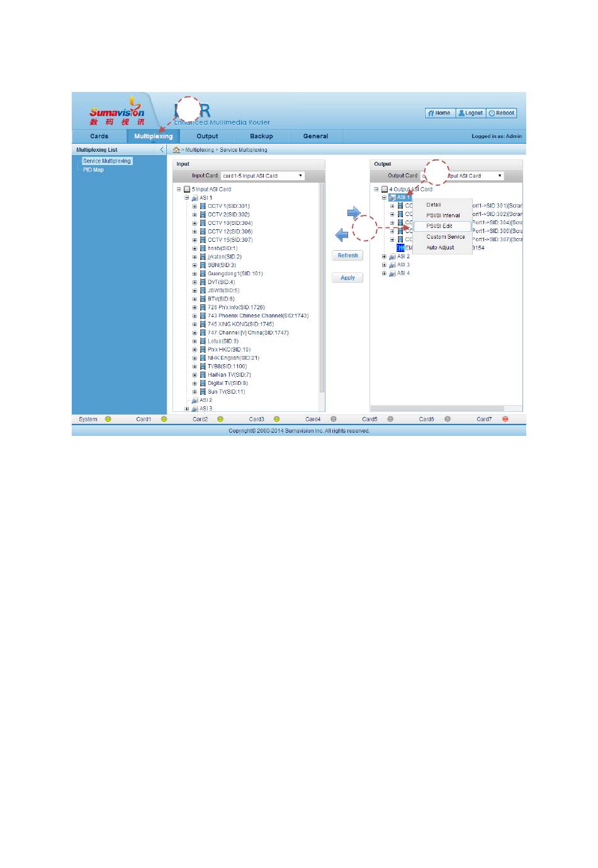This screenshot has height=868, width=598.
Task: Open the Output Card dropdown
Action: point(463,176)
